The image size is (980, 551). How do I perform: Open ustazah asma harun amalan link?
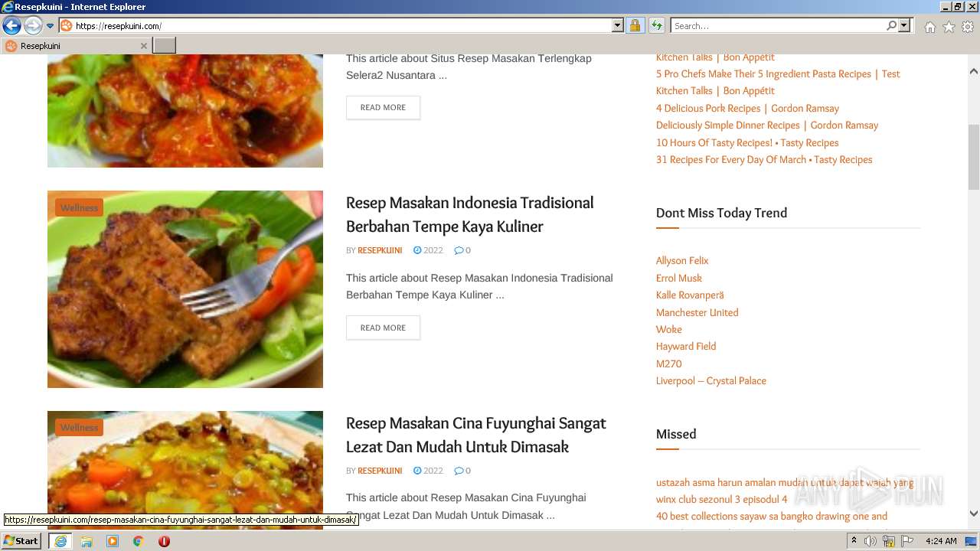(x=785, y=483)
